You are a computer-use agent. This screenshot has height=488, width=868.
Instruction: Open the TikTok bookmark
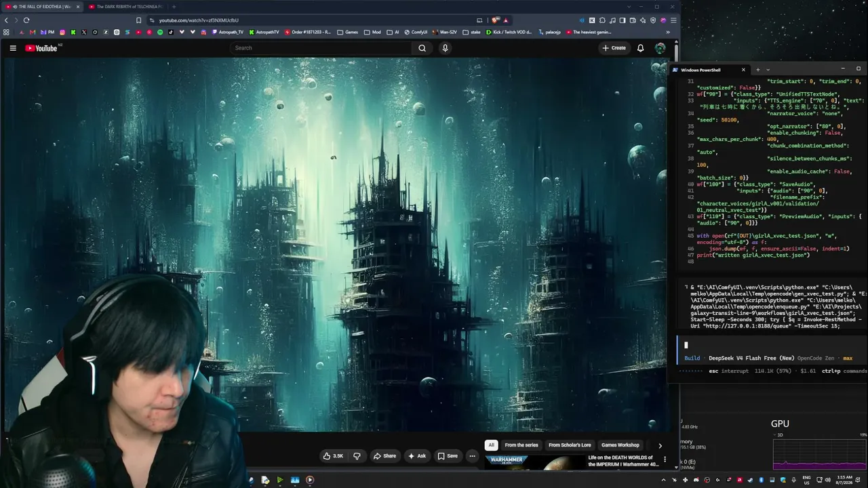pyautogui.click(x=171, y=32)
